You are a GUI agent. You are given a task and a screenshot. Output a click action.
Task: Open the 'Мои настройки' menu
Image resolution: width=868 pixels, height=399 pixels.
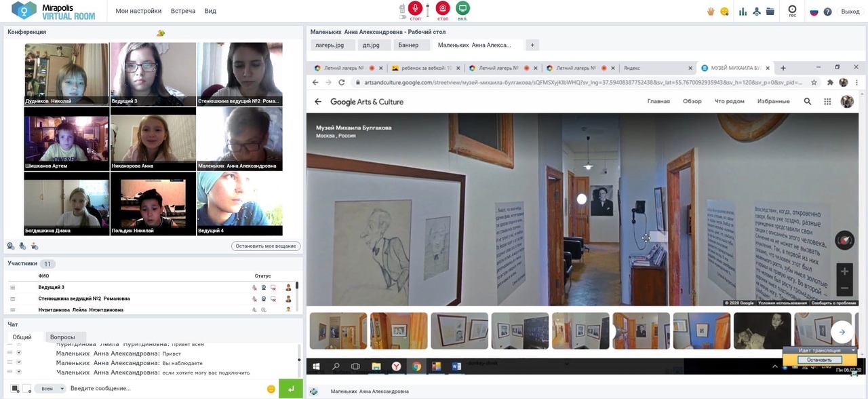point(138,12)
